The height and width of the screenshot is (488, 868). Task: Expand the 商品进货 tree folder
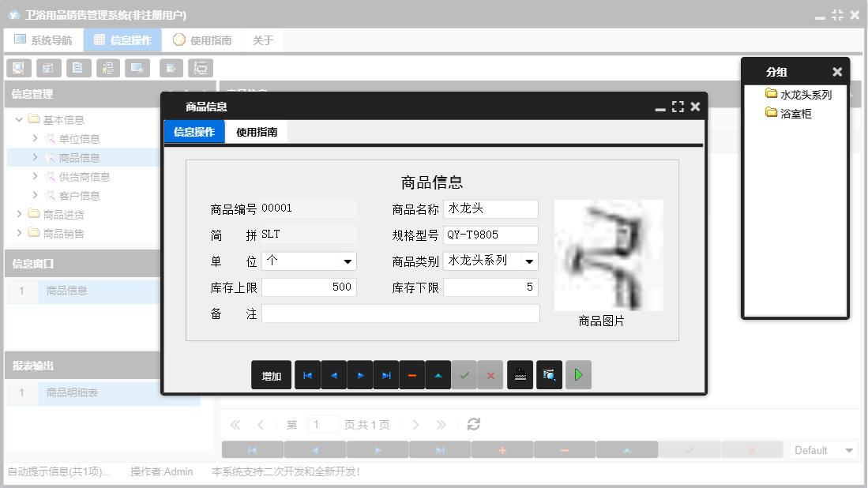[x=21, y=213]
